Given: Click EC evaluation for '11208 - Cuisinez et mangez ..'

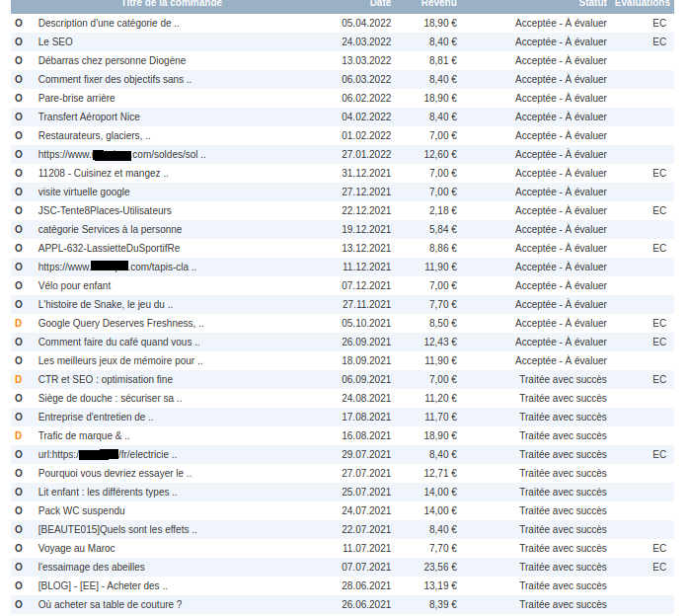Looking at the screenshot, I should (x=659, y=173).
